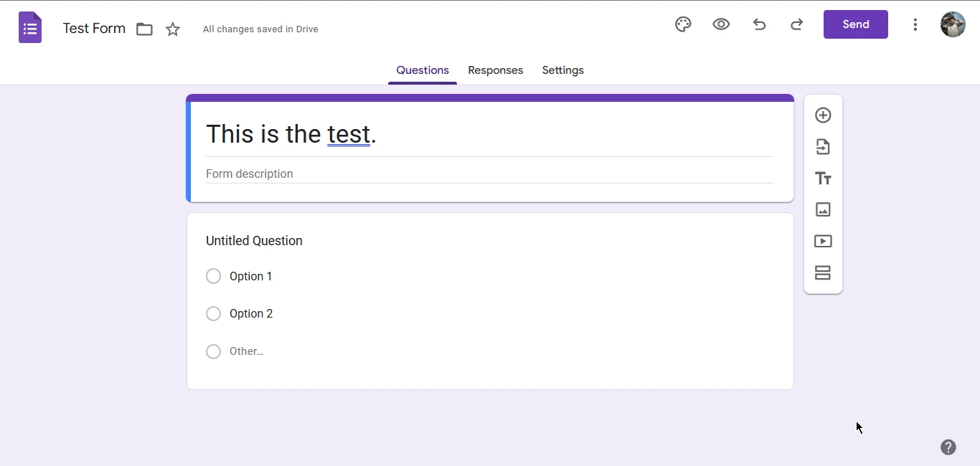980x466 pixels.
Task: Star the Test Form document
Action: [x=173, y=29]
